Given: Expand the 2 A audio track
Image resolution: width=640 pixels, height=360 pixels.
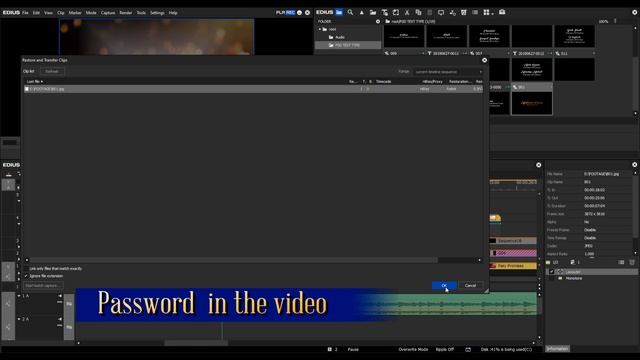Looking at the screenshot, I should 19,319.
